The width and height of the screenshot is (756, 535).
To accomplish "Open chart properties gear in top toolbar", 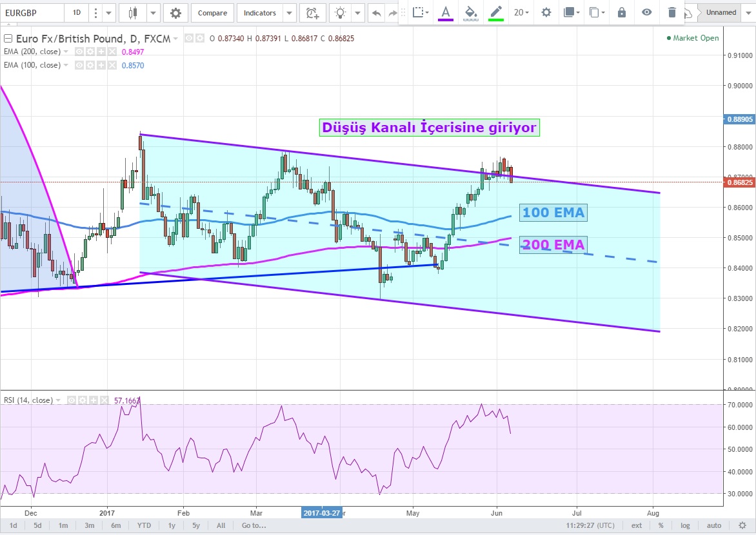I will point(175,13).
